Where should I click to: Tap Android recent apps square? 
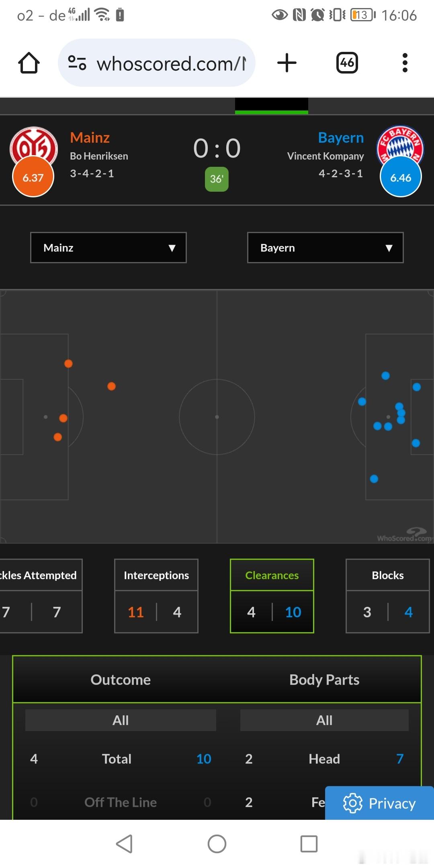click(x=309, y=843)
